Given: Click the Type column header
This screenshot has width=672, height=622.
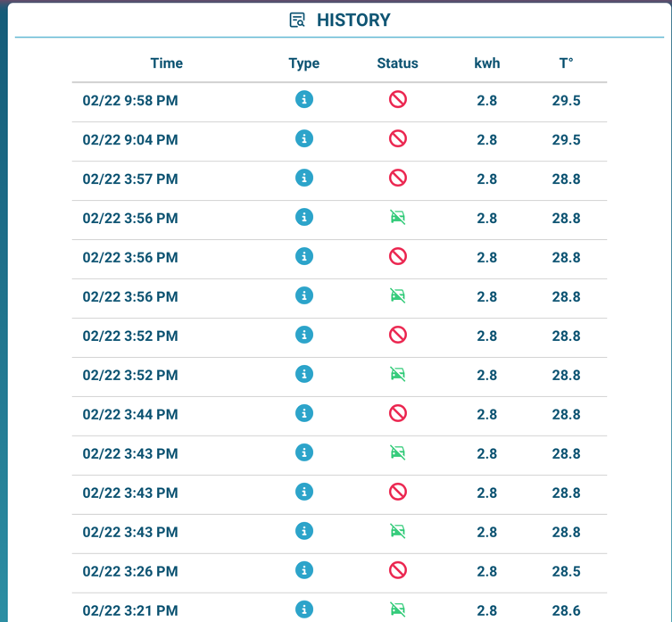Looking at the screenshot, I should click(x=304, y=63).
